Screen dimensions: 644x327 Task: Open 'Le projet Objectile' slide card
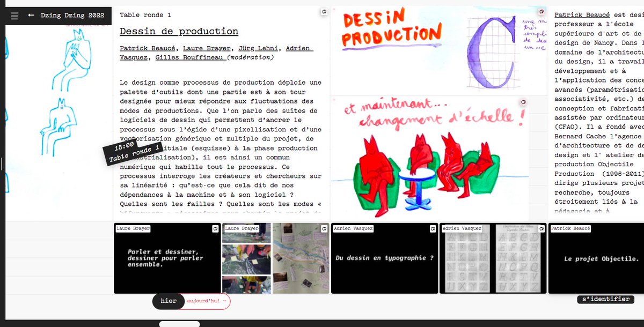coord(596,258)
